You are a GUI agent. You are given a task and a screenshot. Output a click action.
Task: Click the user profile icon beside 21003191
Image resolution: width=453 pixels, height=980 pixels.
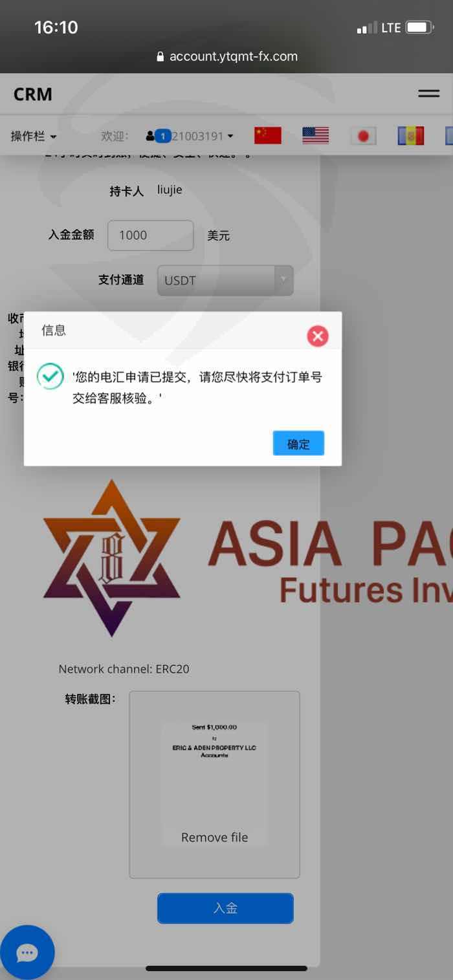click(x=150, y=136)
